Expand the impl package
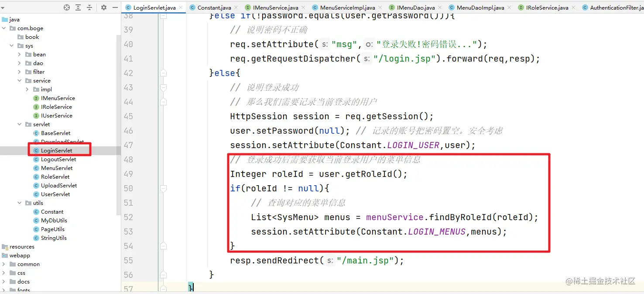 pos(27,90)
